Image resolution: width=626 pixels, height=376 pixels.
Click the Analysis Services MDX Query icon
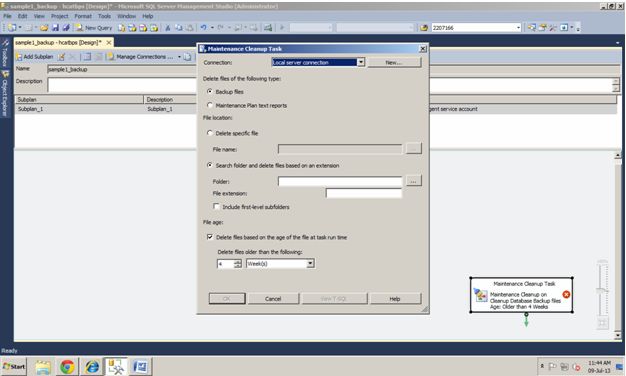[132, 28]
